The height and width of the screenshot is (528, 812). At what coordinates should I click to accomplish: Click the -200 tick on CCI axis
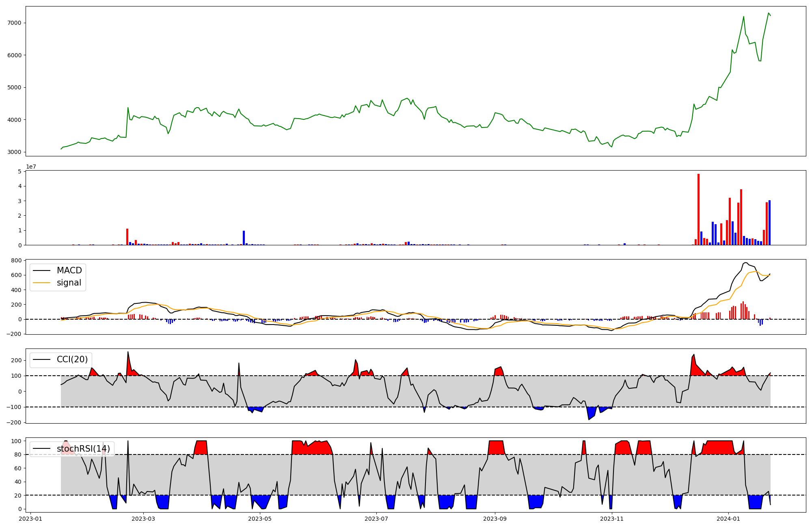tap(14, 422)
